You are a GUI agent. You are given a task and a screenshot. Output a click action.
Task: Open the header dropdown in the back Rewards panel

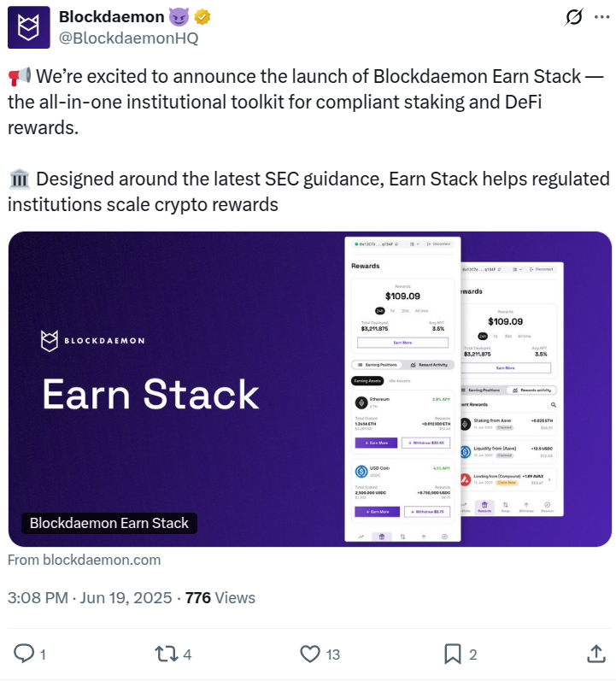[x=520, y=269]
